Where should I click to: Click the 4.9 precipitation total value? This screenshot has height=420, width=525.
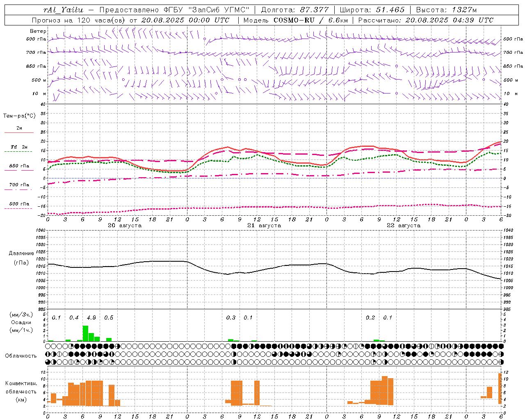91,318
